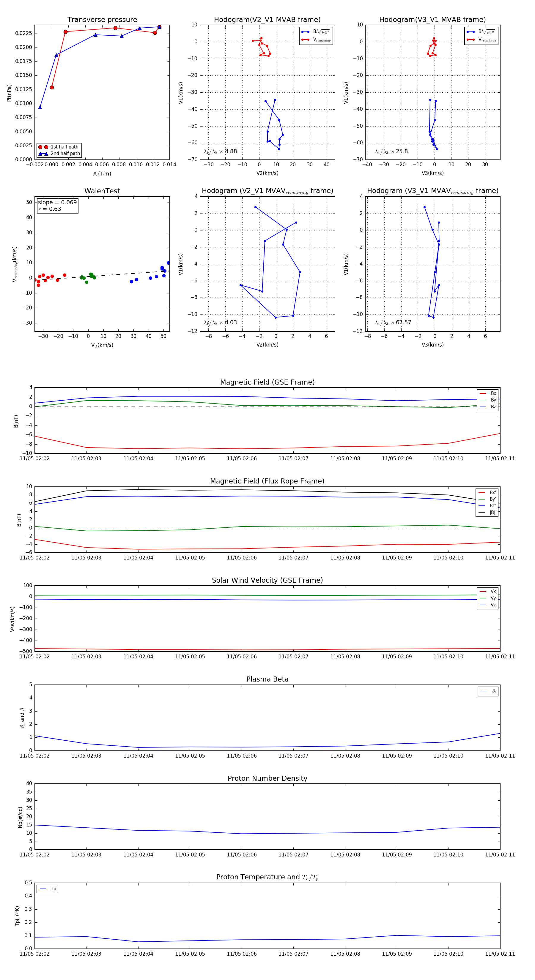
Task: Click the 'Solar Wind Velocity (GSE Frame)' title
Action: point(267,581)
